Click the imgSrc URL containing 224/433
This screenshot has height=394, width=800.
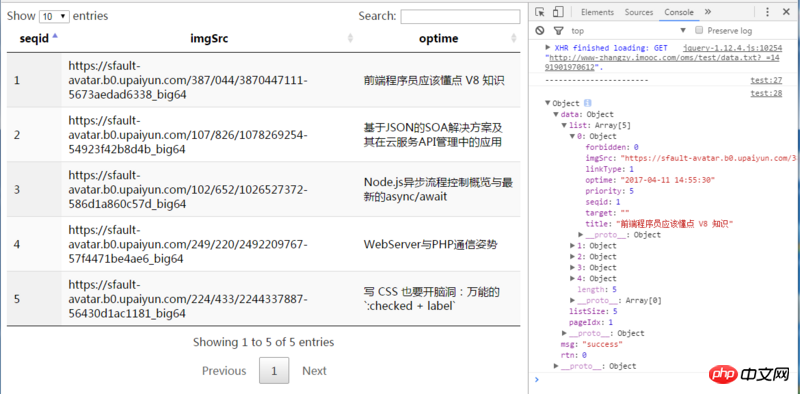188,299
